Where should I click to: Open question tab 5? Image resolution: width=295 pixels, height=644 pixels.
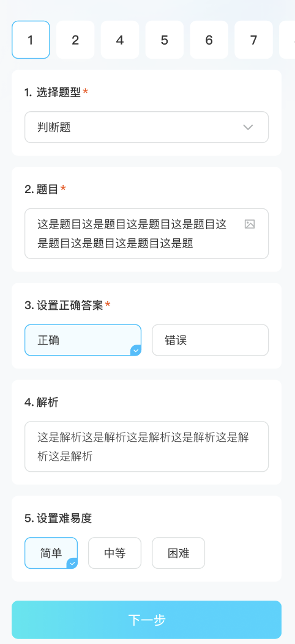coord(165,40)
